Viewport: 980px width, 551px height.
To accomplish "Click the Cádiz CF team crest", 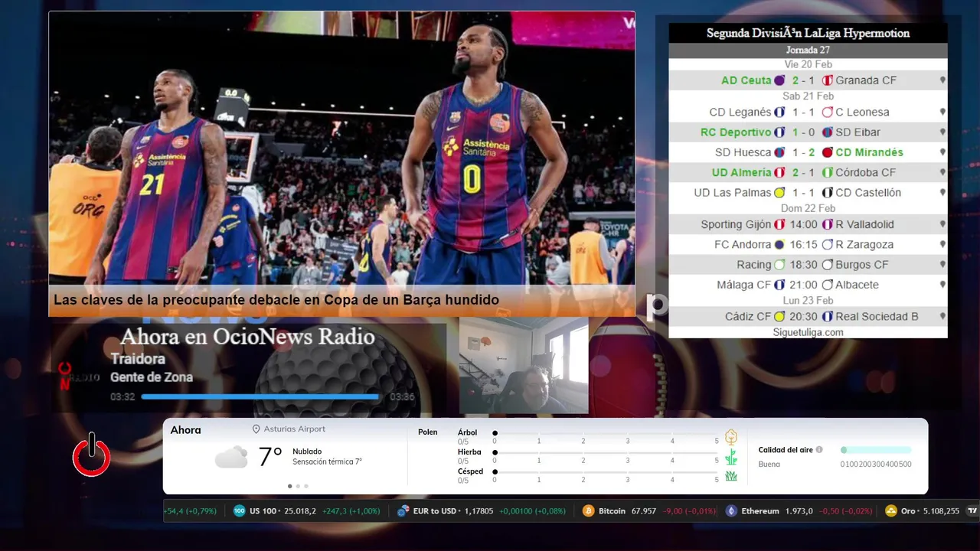I will 779,317.
